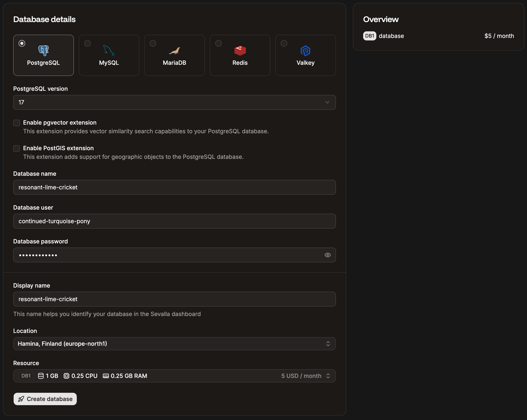Open the PostgreSQL version dropdown
The height and width of the screenshot is (420, 527).
pyautogui.click(x=175, y=102)
